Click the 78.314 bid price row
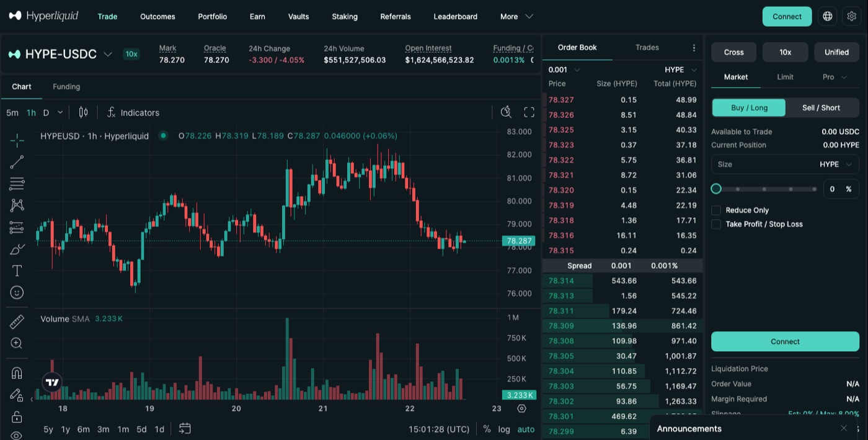The image size is (868, 440). 622,281
